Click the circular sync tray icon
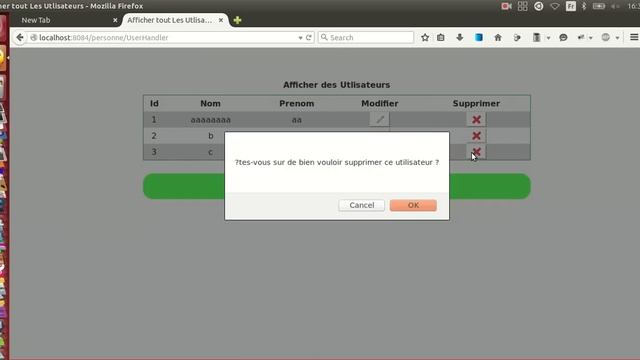This screenshot has width=640, height=360. click(x=539, y=6)
